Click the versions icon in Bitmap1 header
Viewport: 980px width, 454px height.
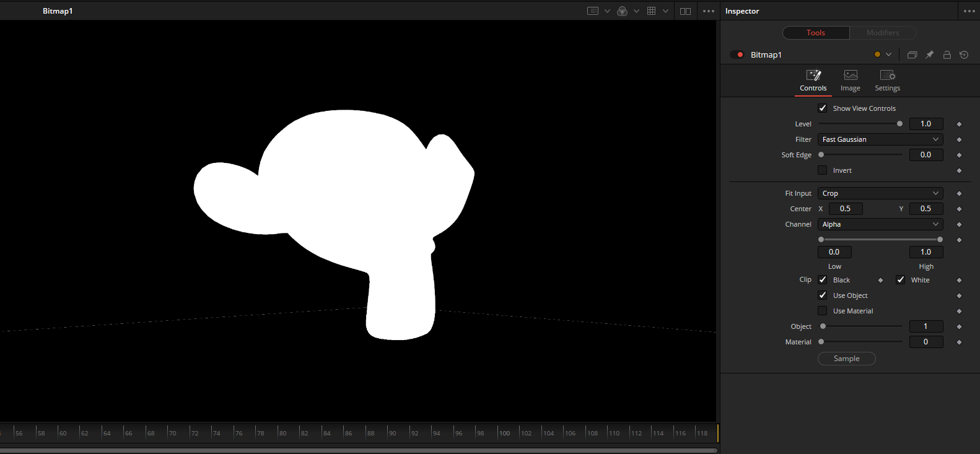pos(912,55)
